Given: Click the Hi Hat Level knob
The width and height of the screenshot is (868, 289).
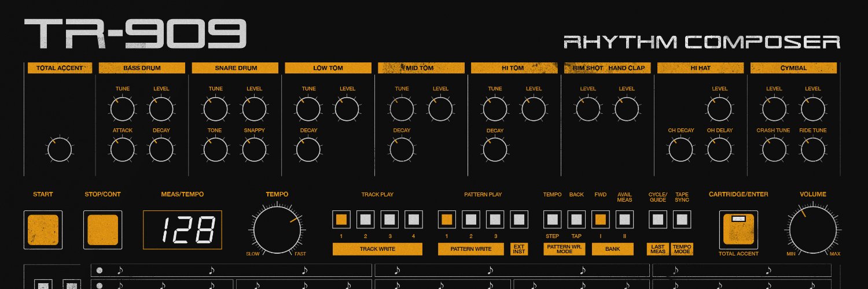Looking at the screenshot, I should coord(719,109).
